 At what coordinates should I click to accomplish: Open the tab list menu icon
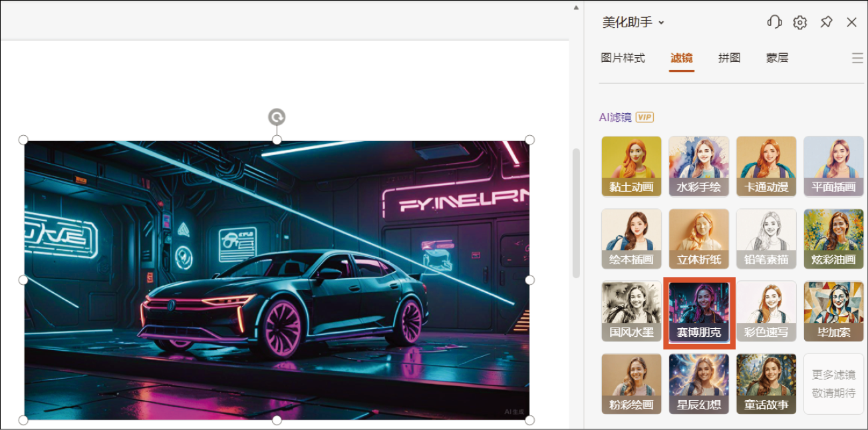point(857,59)
